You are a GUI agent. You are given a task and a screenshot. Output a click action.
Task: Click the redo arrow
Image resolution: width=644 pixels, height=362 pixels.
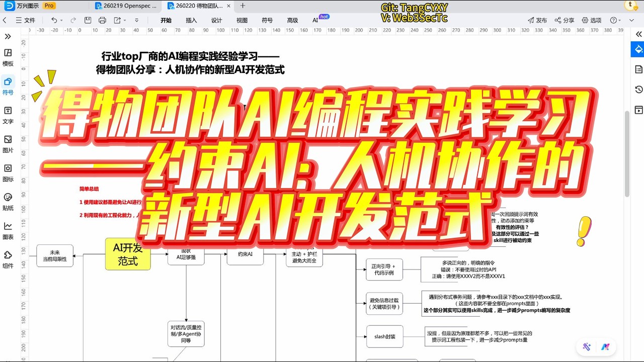tap(73, 20)
